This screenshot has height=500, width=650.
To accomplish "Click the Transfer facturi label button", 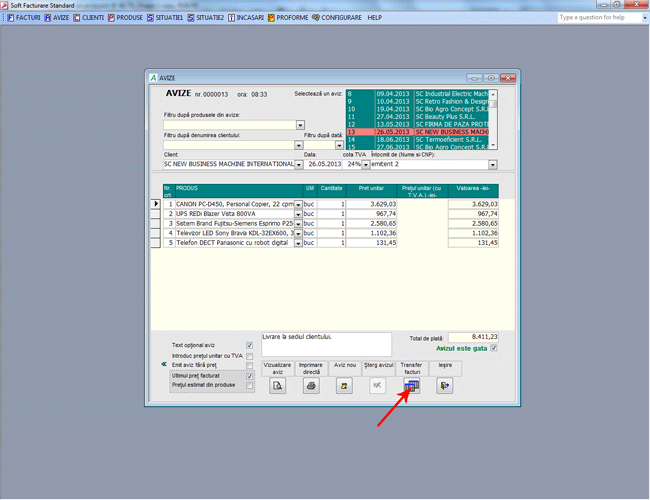I will 412,369.
